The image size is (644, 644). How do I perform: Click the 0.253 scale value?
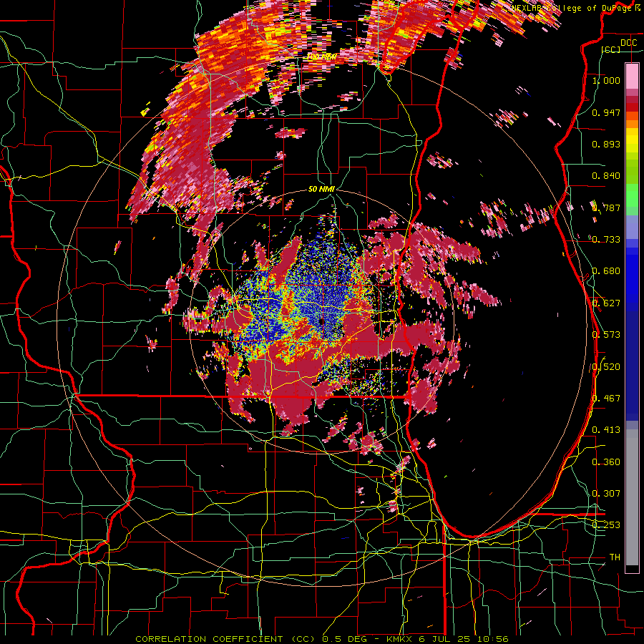coord(606,525)
